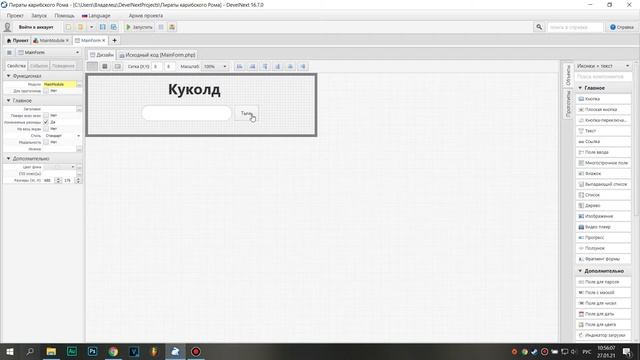Add a new tab with plus button
Image resolution: width=640 pixels, height=360 pixels.
pyautogui.click(x=114, y=40)
